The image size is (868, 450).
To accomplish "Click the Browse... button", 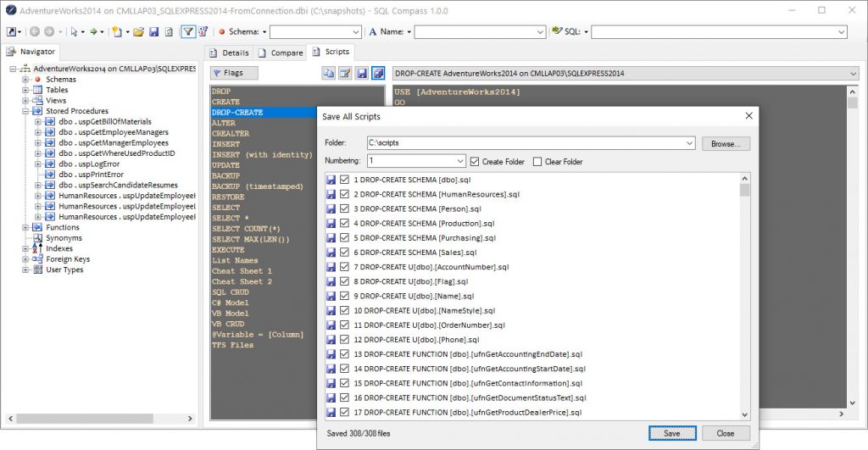I will coord(725,144).
